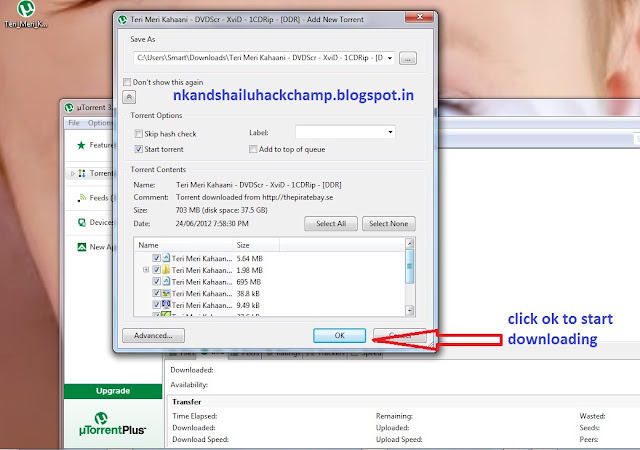Click file list scrollbar down arrow
640x450 pixels.
click(x=409, y=310)
